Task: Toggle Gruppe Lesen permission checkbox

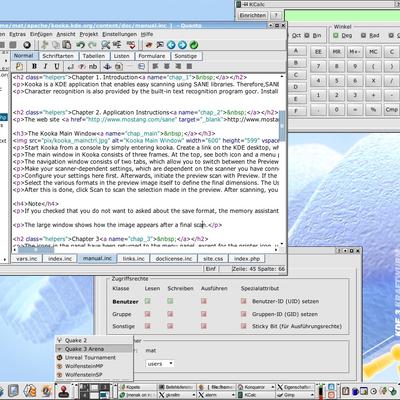Action: click(148, 314)
